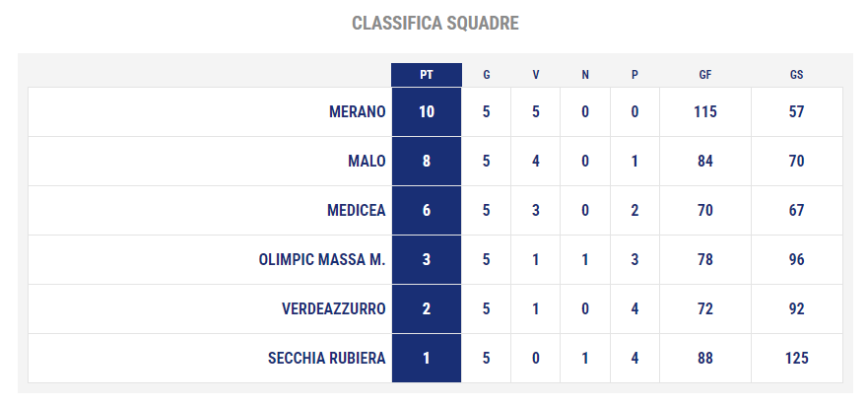The height and width of the screenshot is (405, 868).
Task: Select Verdeazzurro's 72 goals-for value
Action: (705, 309)
